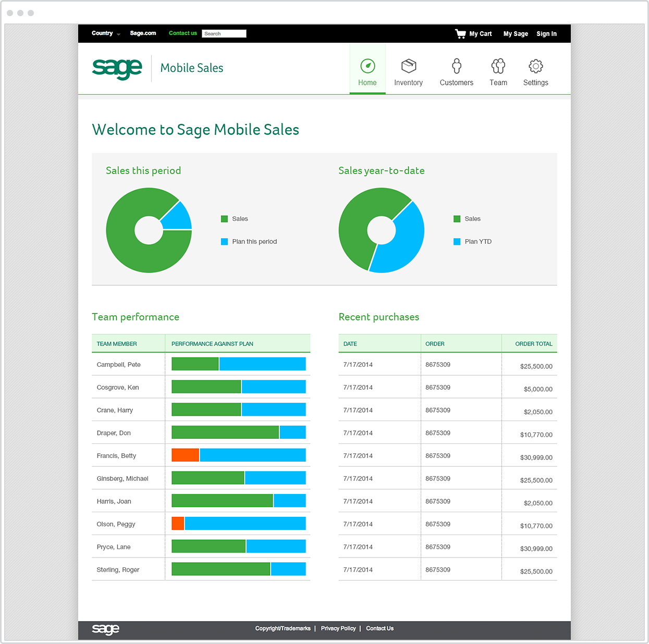
Task: Click the Sage logo in the footer
Action: click(106, 629)
